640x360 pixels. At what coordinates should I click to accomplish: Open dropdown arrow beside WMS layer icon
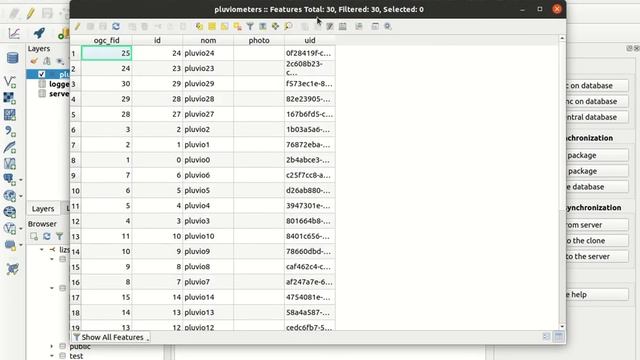coord(21,196)
